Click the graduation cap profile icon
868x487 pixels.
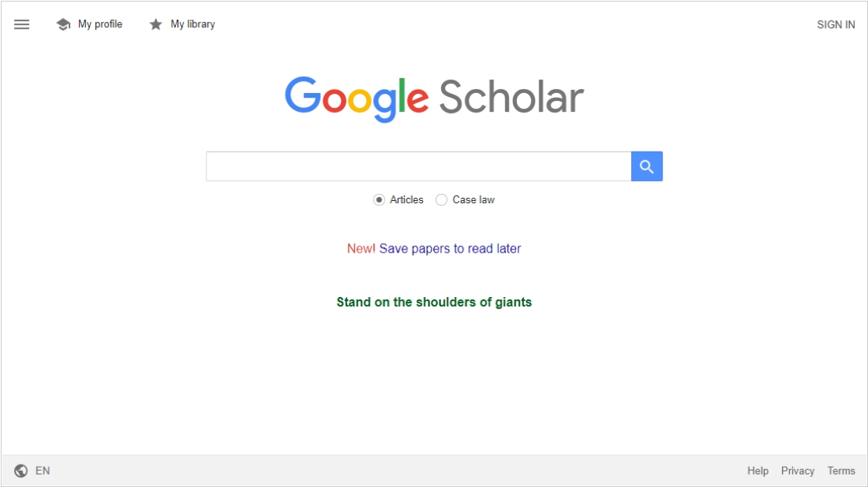point(63,24)
